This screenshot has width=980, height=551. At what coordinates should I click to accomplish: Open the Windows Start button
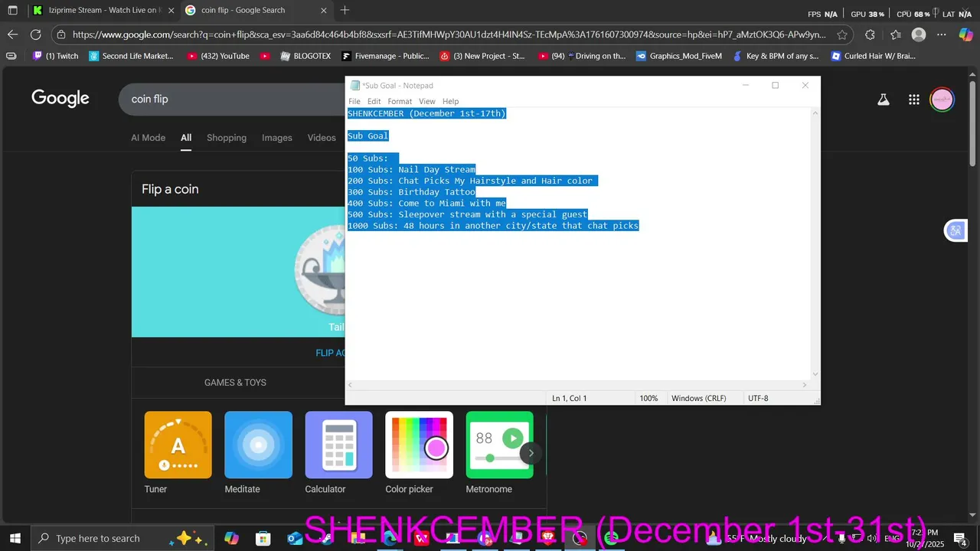tap(15, 538)
